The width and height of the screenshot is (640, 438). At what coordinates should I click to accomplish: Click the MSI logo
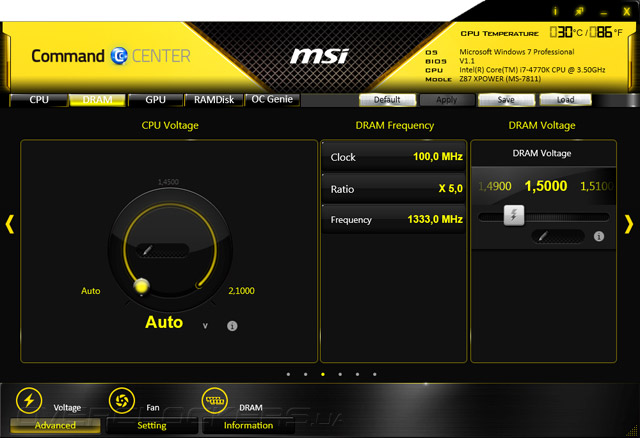[x=319, y=56]
